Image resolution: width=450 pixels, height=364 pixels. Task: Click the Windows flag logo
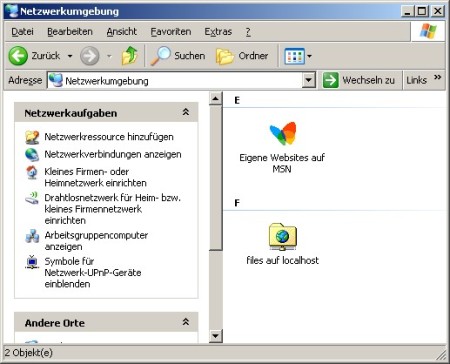(x=428, y=31)
